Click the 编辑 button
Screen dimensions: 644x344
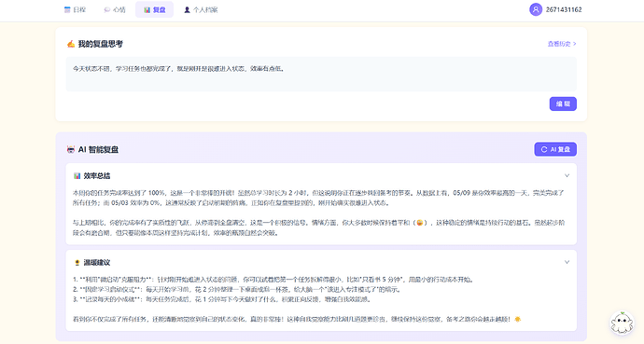point(563,103)
